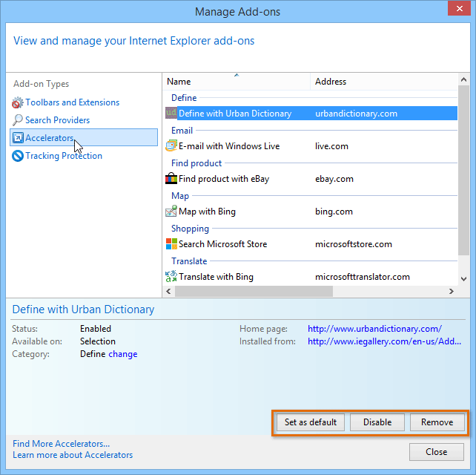
Task: Click the 'change' category link
Action: [x=123, y=354]
